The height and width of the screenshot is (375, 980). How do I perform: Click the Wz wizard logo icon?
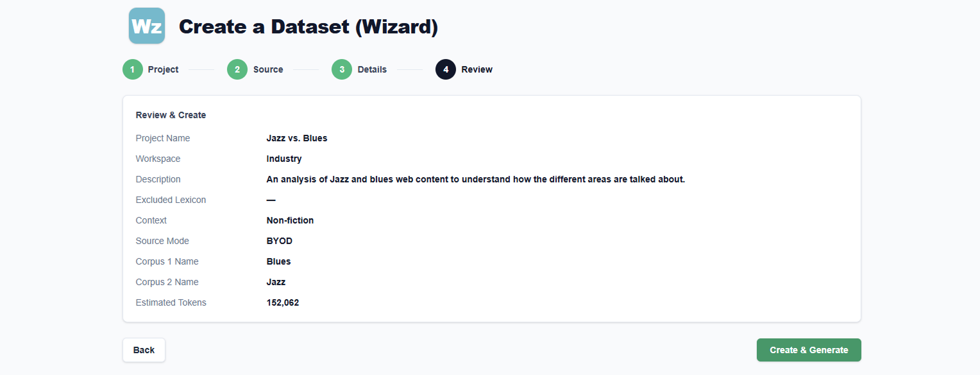click(x=147, y=26)
